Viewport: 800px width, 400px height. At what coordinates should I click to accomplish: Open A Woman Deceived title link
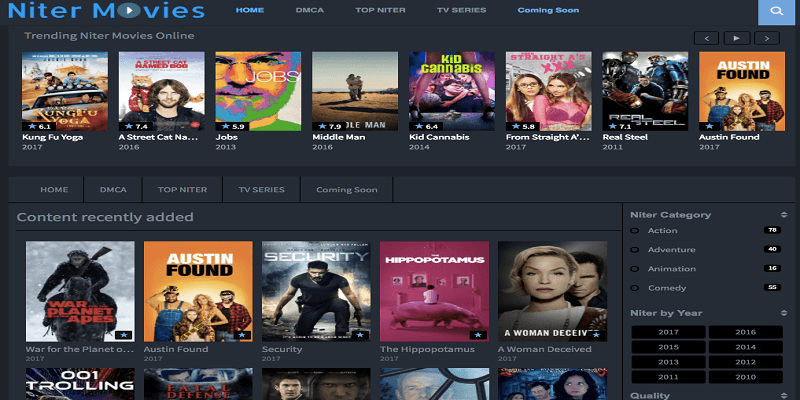(544, 349)
